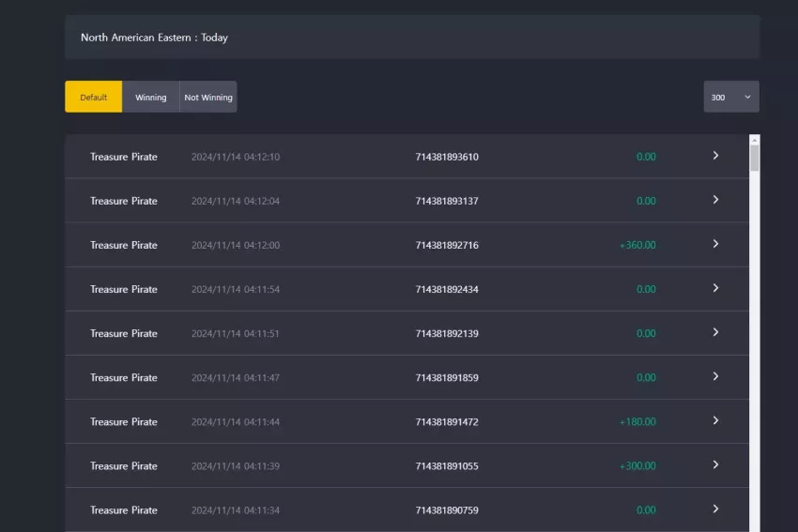The width and height of the screenshot is (798, 532).
Task: Click the 0.00 amount for record 714381893610
Action: point(646,157)
